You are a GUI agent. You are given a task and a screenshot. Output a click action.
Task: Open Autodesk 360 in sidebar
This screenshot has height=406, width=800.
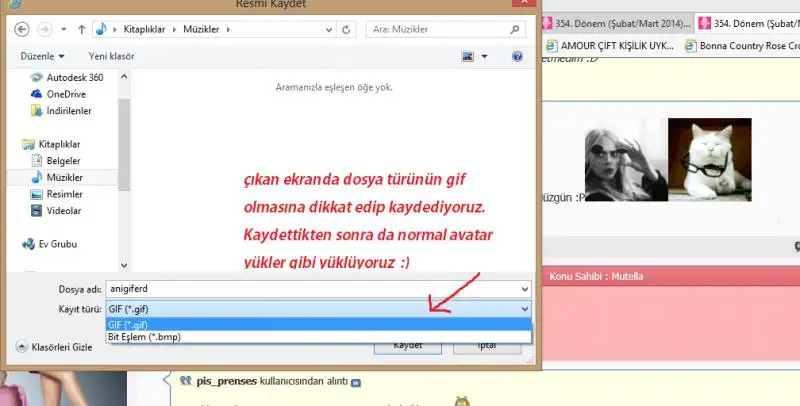pyautogui.click(x=74, y=78)
